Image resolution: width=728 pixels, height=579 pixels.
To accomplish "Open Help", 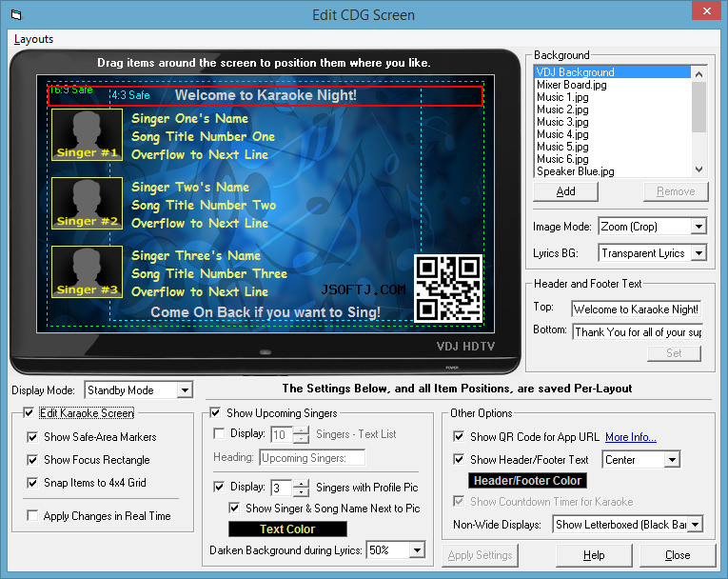I will tap(594, 555).
